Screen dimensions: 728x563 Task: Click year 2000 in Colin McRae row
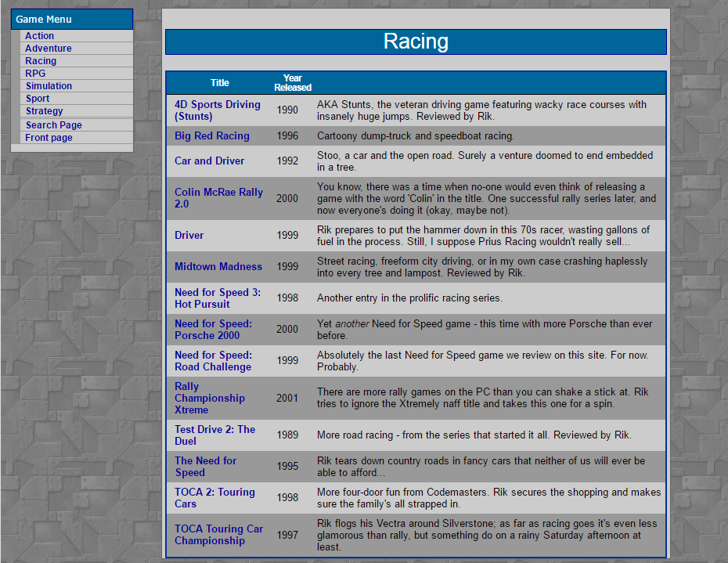coord(287,198)
